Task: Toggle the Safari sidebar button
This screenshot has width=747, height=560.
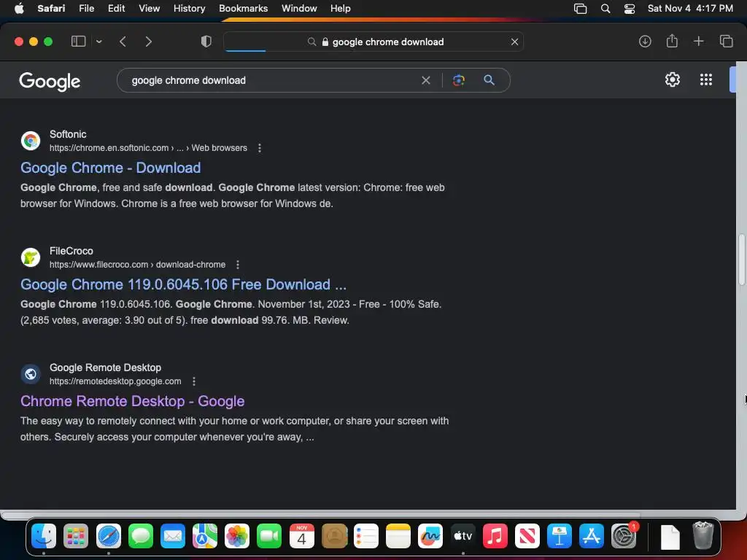Action: coord(78,42)
